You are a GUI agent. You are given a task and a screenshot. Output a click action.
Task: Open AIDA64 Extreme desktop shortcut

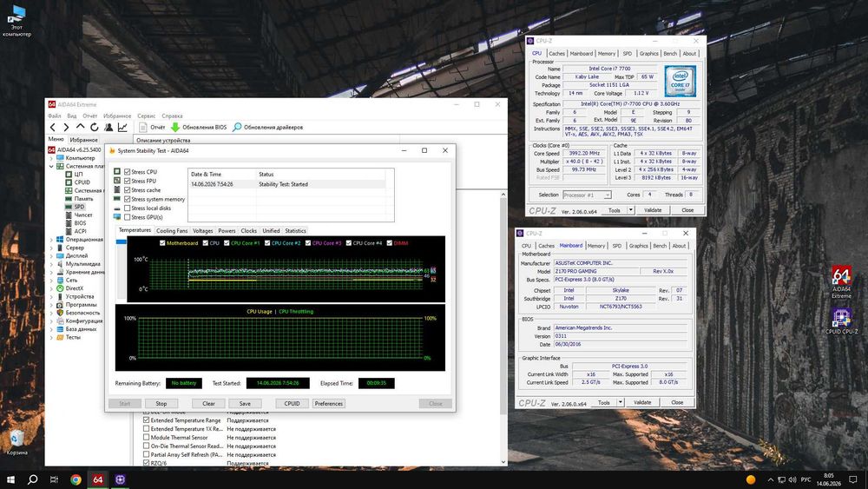click(x=841, y=283)
